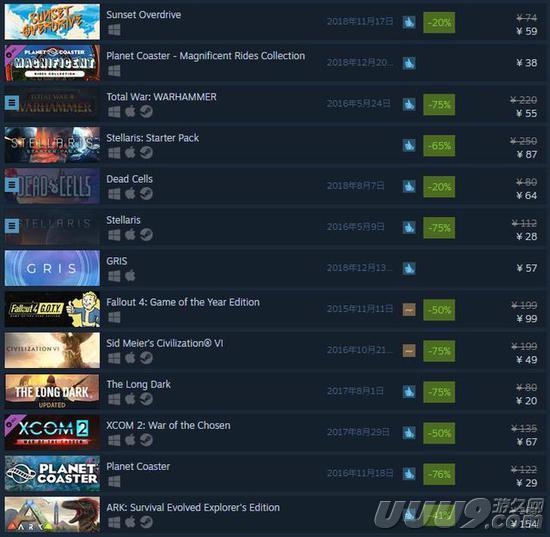550x537 pixels.
Task: Click the thumbs-up icon for XCOM 2
Action: pyautogui.click(x=409, y=432)
